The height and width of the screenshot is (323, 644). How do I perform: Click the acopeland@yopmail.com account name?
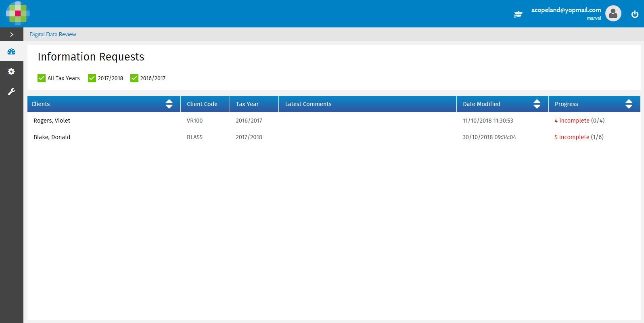click(x=566, y=10)
